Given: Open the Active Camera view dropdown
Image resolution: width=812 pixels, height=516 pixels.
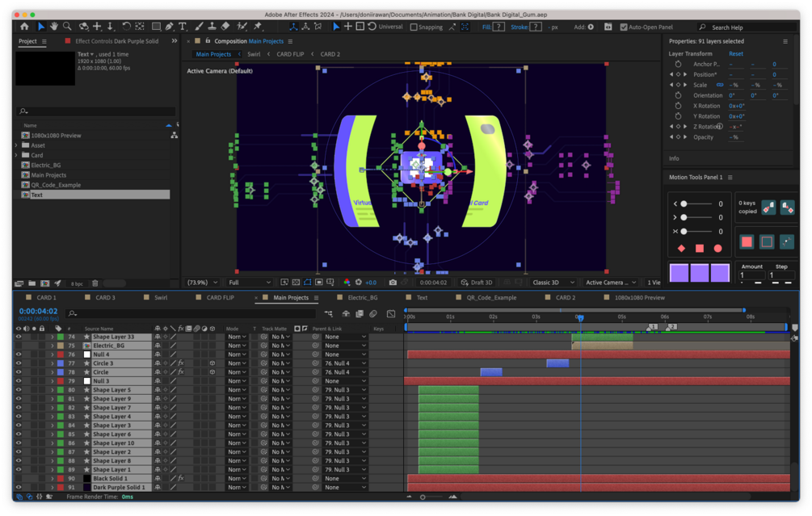Looking at the screenshot, I should [x=611, y=283].
